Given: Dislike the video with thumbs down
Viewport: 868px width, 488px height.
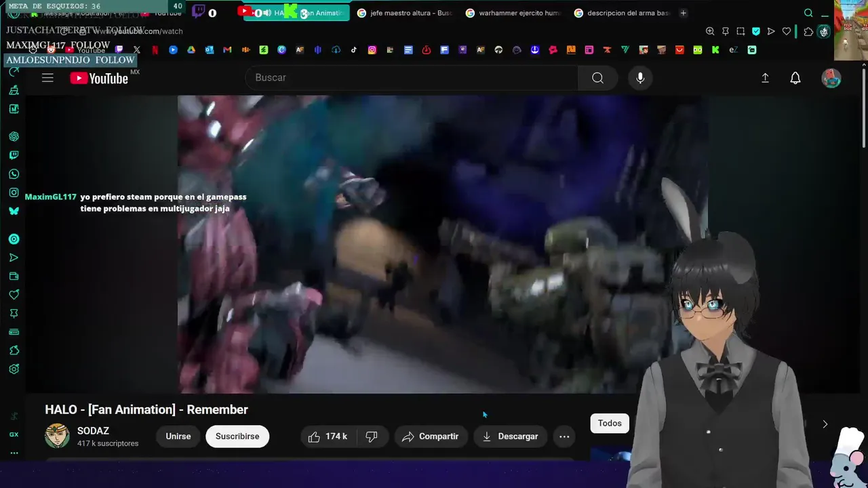Looking at the screenshot, I should point(372,436).
